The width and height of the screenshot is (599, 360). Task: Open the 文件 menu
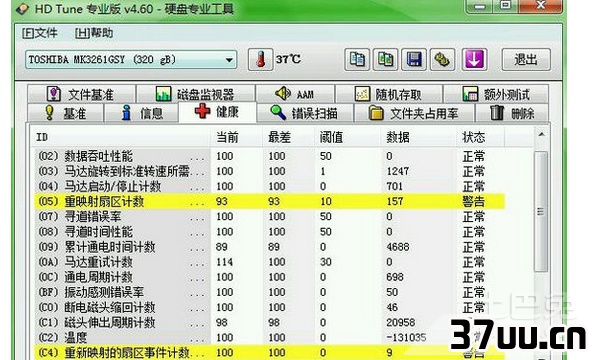[x=40, y=33]
